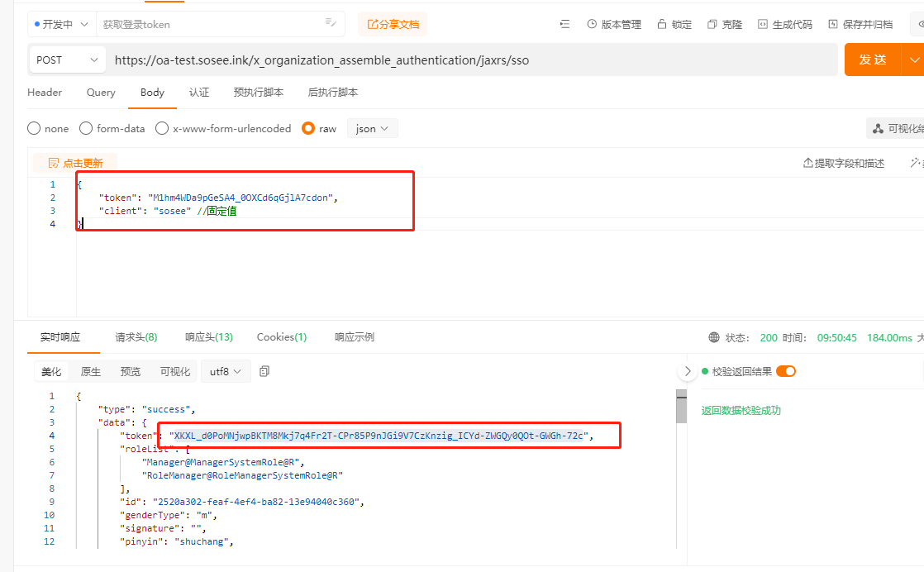The height and width of the screenshot is (572, 924).
Task: Switch to the Header tab
Action: coord(45,93)
